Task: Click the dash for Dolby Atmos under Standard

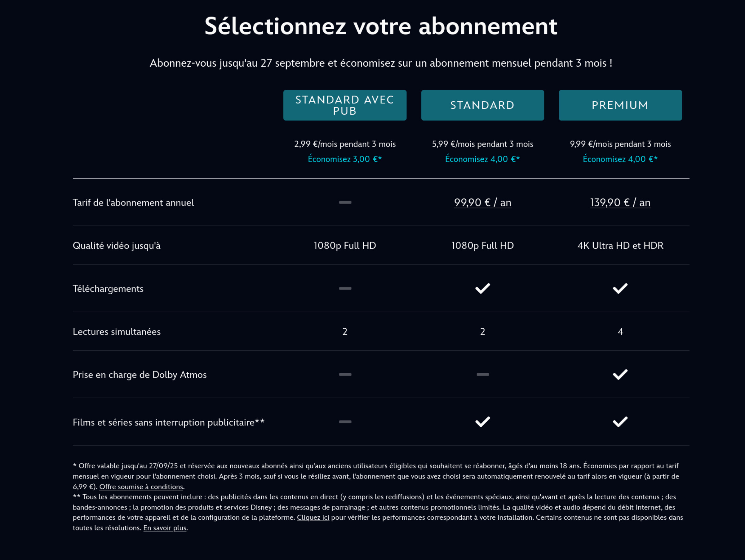Action: pos(482,374)
